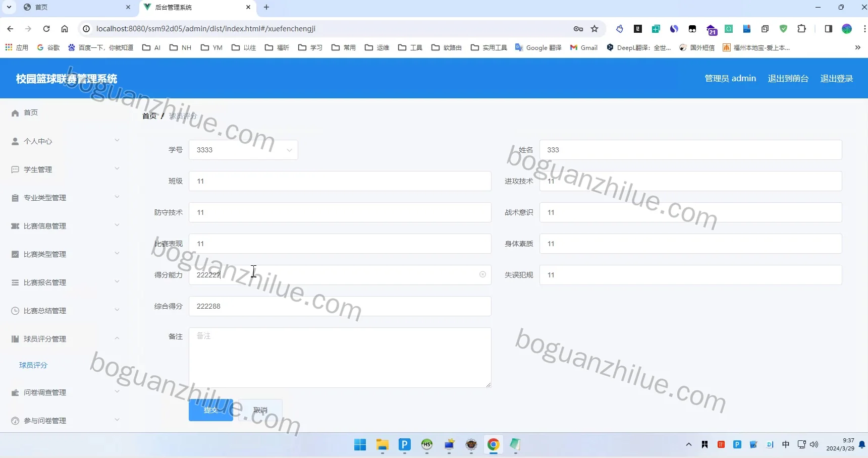The height and width of the screenshot is (458, 868).
Task: Click the 取消 cancel button
Action: coord(260,410)
